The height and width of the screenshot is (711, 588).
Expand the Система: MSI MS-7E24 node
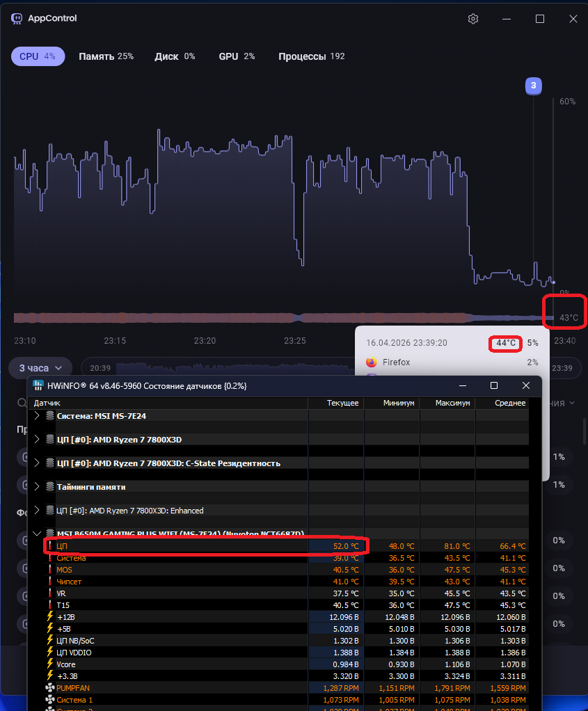tap(37, 415)
